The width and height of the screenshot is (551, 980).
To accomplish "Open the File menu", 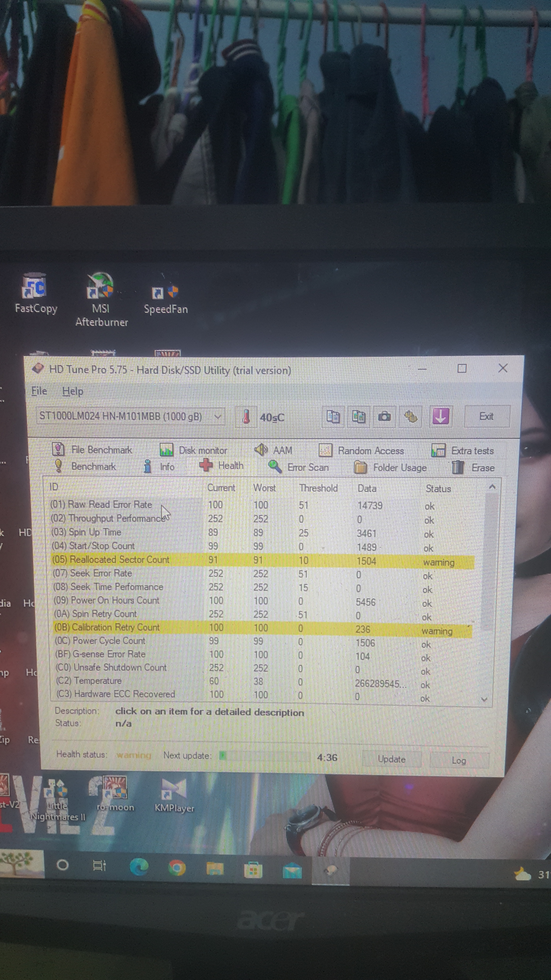I will point(39,391).
